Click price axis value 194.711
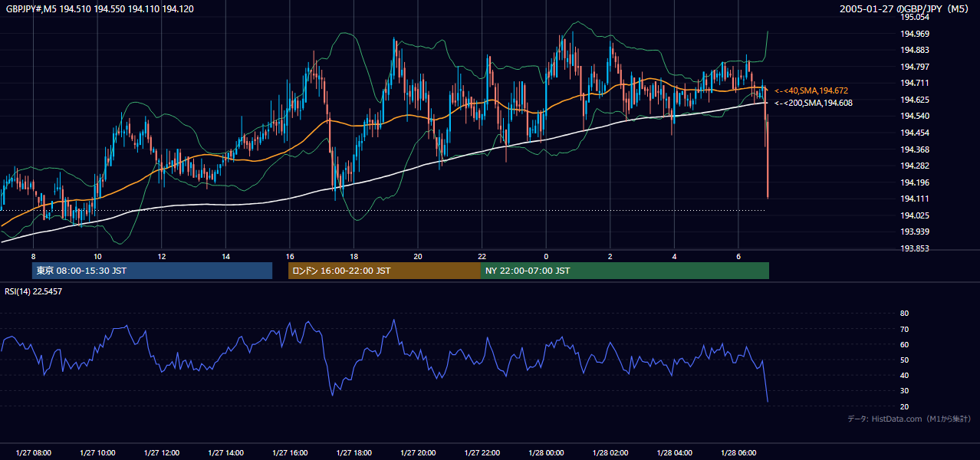 pos(915,83)
